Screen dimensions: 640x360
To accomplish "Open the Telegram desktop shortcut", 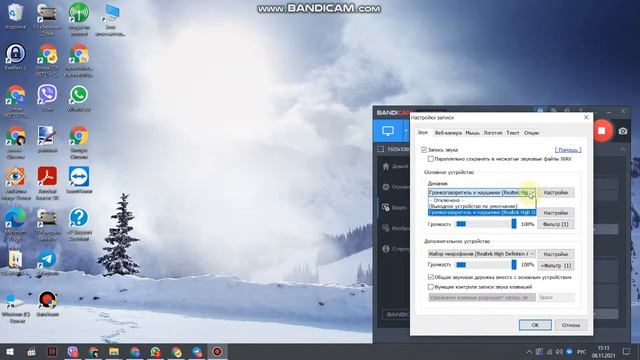I will click(x=47, y=262).
